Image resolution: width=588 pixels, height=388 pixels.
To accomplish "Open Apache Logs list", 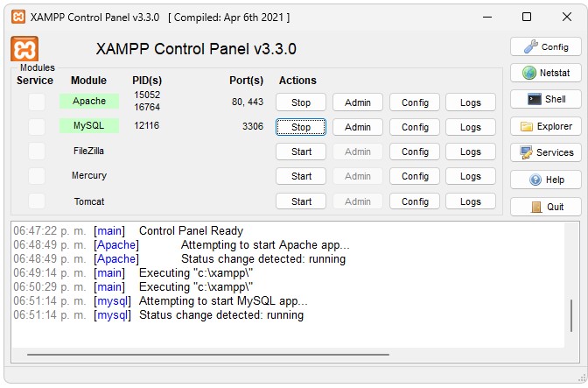I will (471, 102).
